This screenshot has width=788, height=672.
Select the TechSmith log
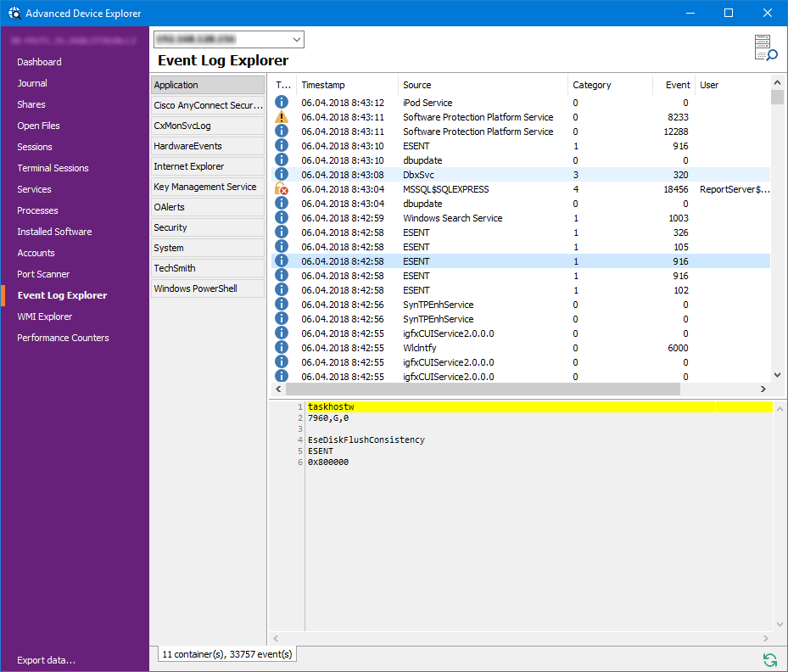coord(208,268)
